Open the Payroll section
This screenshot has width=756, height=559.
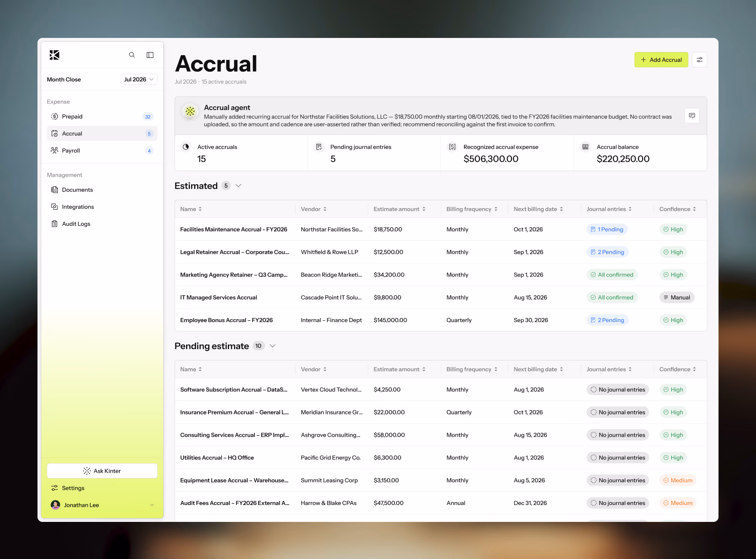tap(102, 150)
